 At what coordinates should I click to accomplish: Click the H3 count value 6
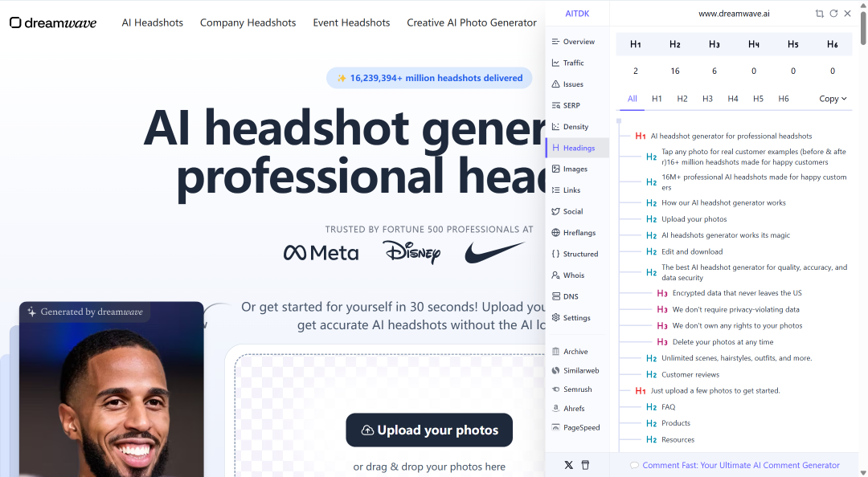(714, 71)
